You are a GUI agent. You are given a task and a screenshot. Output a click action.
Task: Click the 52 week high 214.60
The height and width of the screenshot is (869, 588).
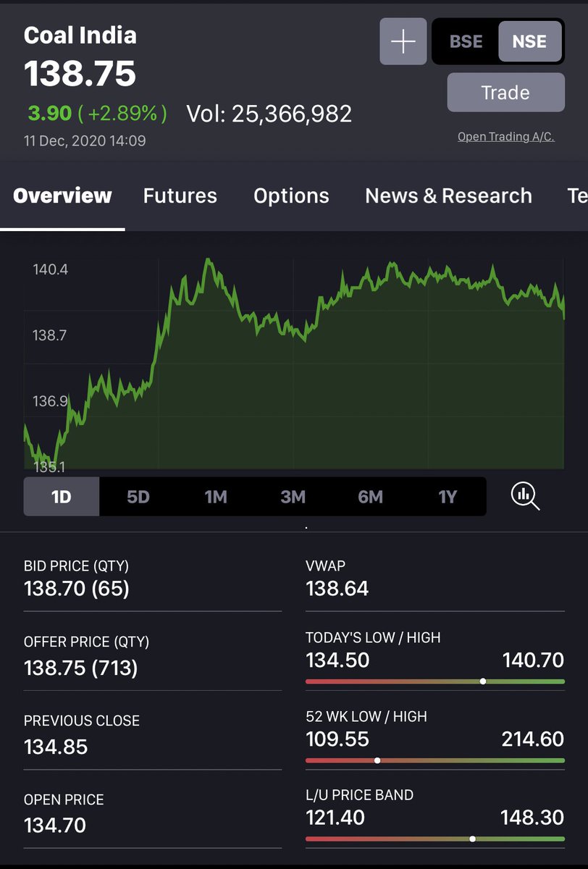[x=533, y=739]
